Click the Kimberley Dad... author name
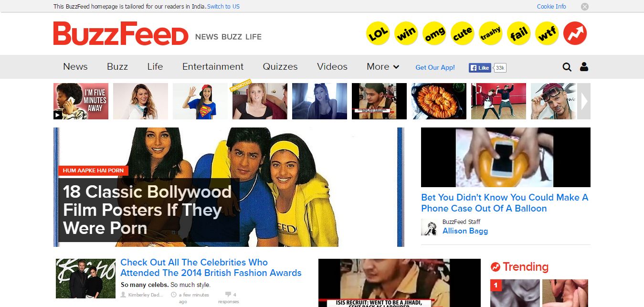The image size is (644, 307). (x=145, y=295)
